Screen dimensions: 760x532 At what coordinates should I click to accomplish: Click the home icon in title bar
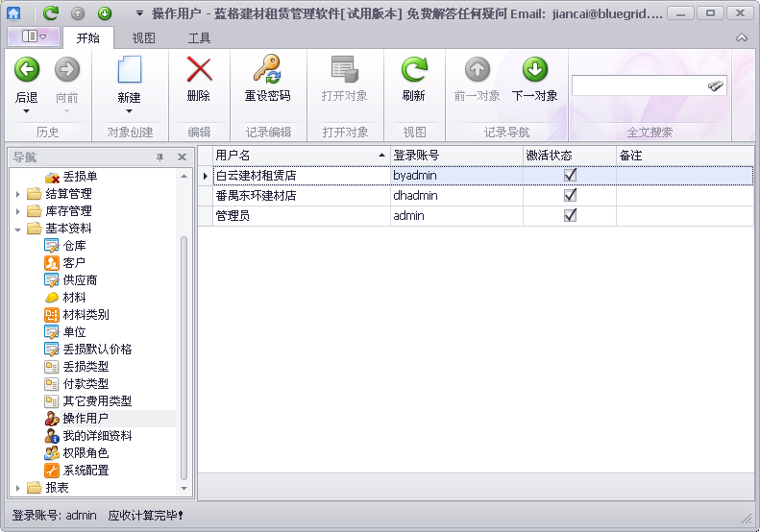14,13
